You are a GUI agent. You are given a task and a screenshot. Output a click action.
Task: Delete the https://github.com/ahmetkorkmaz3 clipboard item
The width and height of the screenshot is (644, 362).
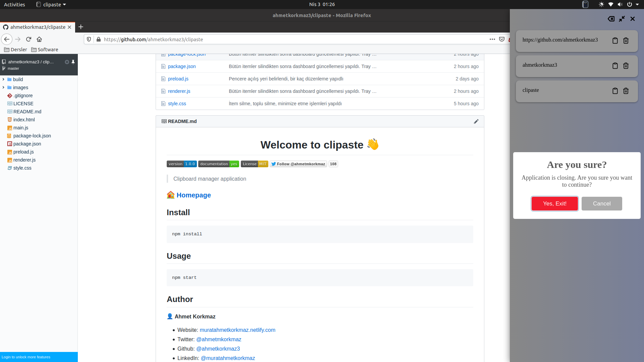click(626, 41)
